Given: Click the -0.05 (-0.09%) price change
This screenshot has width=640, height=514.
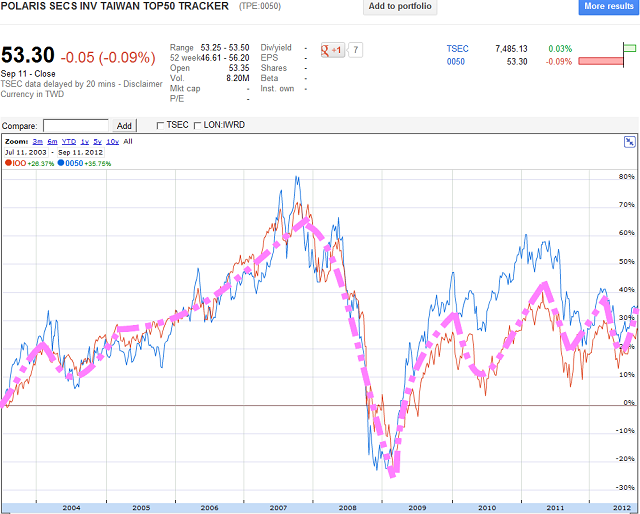Looking at the screenshot, I should 108,58.
